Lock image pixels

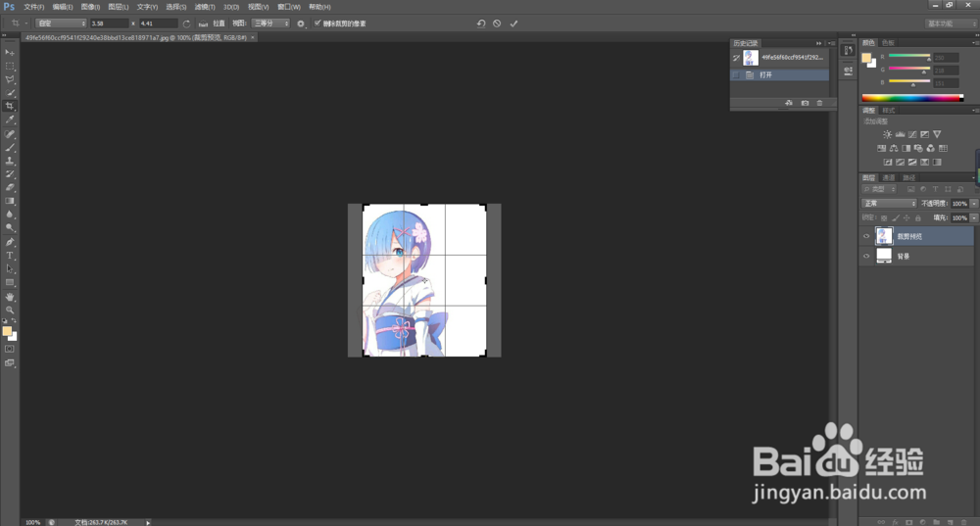(x=895, y=218)
